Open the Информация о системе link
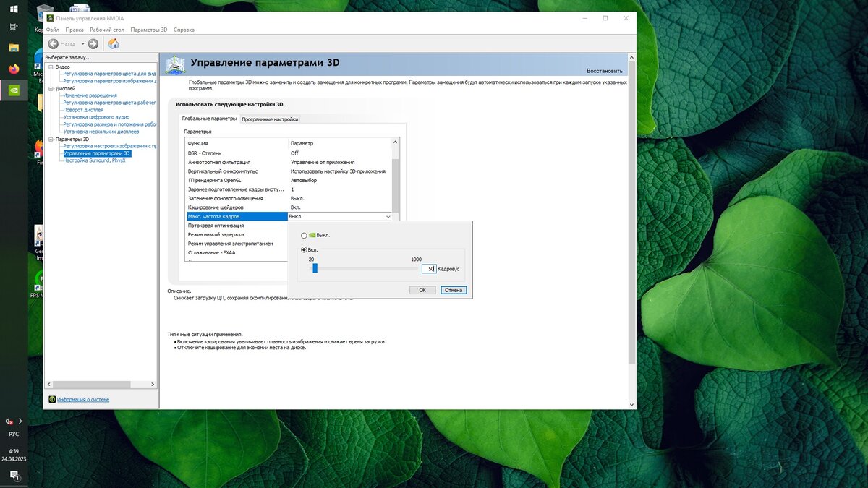Screen dimensions: 868x488 coord(83,399)
